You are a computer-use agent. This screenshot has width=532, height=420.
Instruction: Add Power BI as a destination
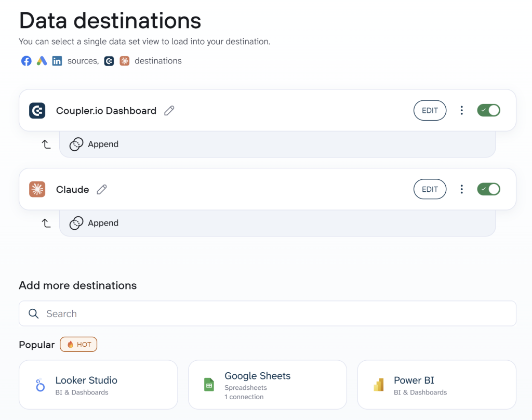coord(436,385)
